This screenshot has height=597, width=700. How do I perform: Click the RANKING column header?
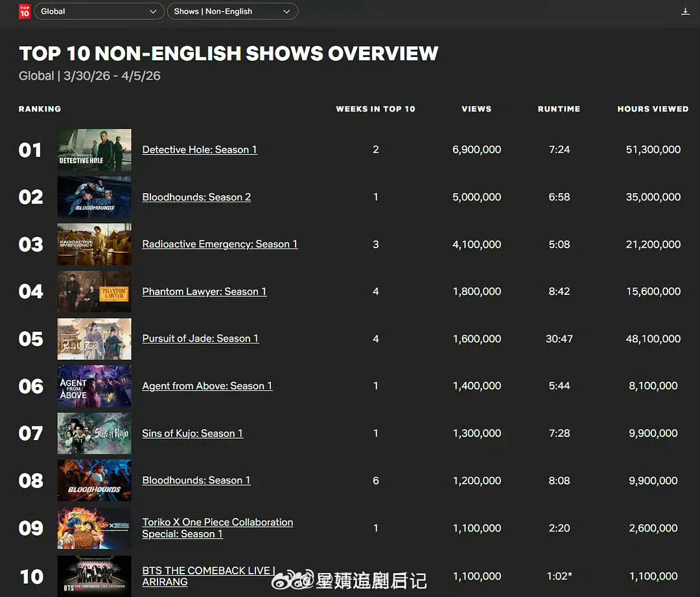[x=40, y=109]
